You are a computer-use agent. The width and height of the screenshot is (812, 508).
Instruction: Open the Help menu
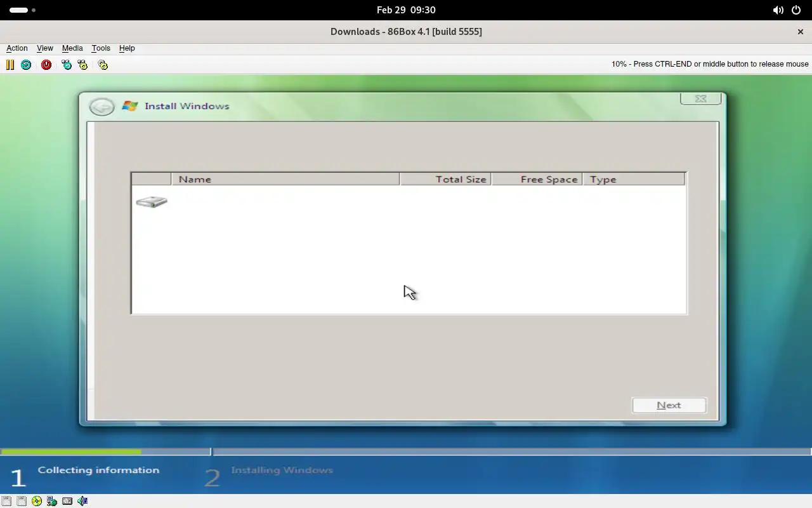pos(127,48)
